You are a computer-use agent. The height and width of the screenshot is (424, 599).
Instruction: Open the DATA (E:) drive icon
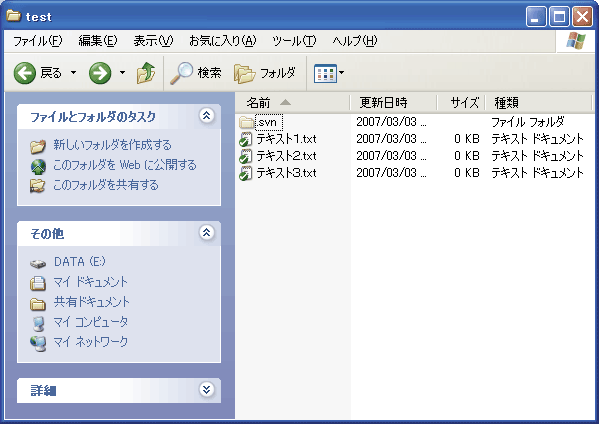[x=38, y=264]
